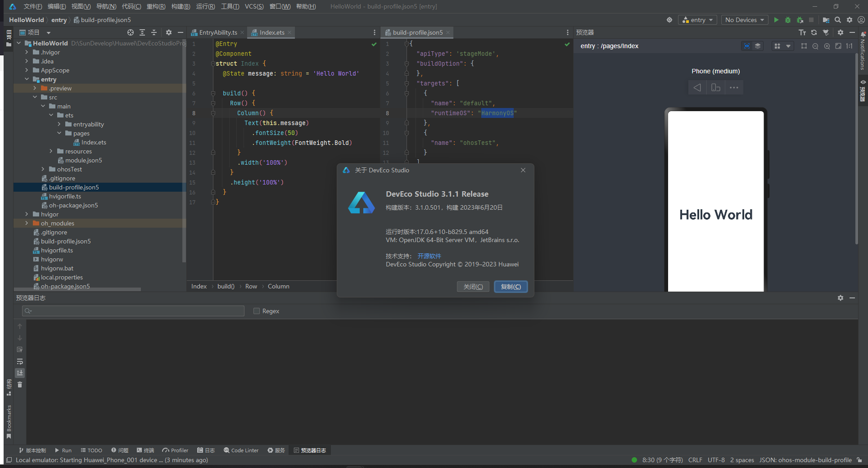Open No Devices selector dropdown

coord(745,20)
